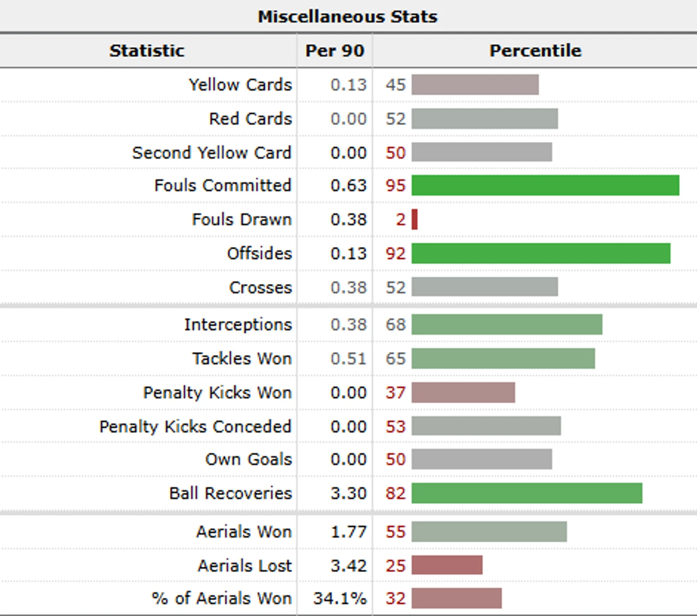Click the Offsides statistic label
Screen dimensions: 697x616
pos(259,254)
